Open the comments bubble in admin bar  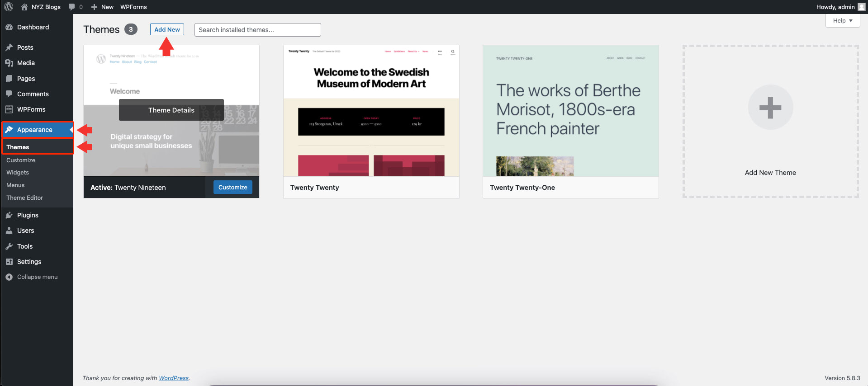coord(71,7)
